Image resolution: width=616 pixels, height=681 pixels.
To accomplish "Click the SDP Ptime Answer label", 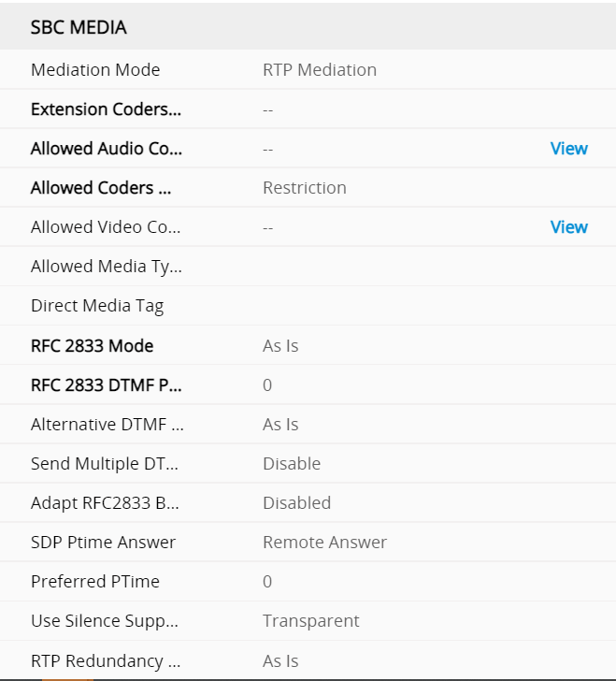I will click(x=103, y=543).
